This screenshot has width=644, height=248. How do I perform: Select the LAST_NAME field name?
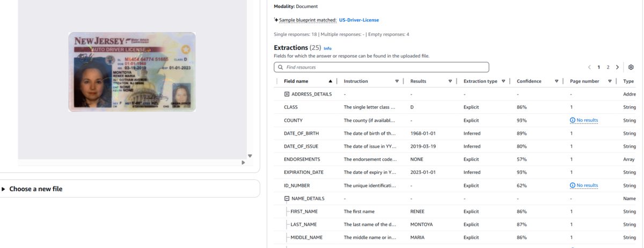[x=303, y=224]
